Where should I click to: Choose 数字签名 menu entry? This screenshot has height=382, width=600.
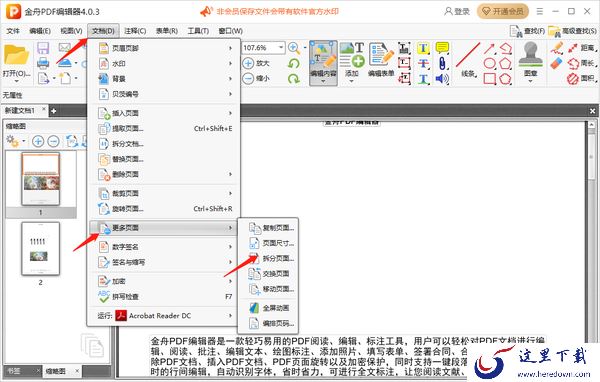pyautogui.click(x=165, y=247)
